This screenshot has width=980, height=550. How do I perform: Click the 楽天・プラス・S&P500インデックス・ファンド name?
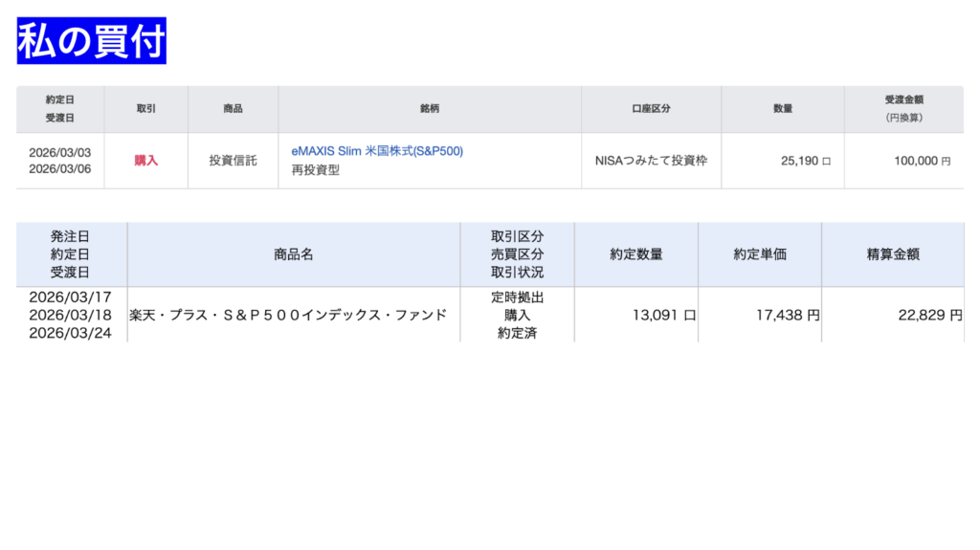(x=287, y=315)
